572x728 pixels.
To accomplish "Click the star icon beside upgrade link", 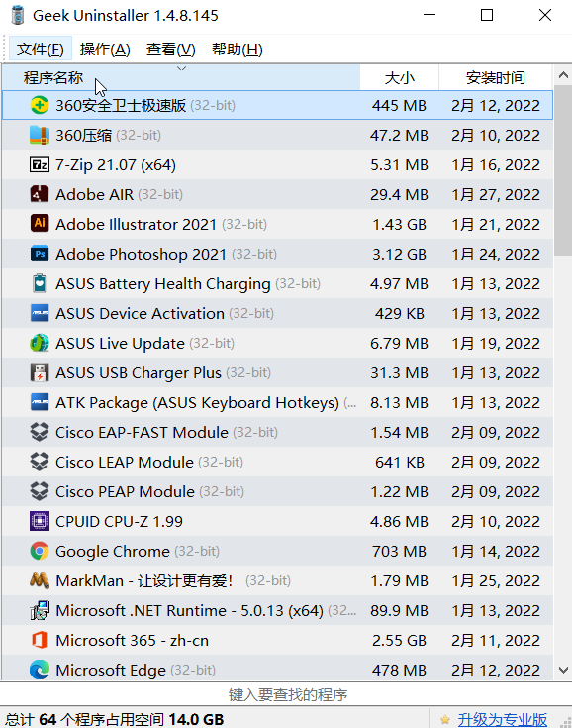I will click(x=445, y=720).
